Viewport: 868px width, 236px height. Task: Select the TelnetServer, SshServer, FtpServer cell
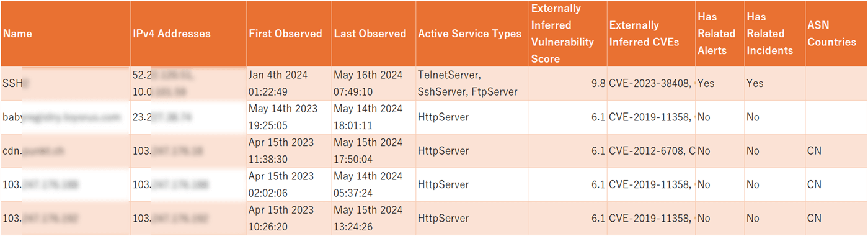point(472,83)
